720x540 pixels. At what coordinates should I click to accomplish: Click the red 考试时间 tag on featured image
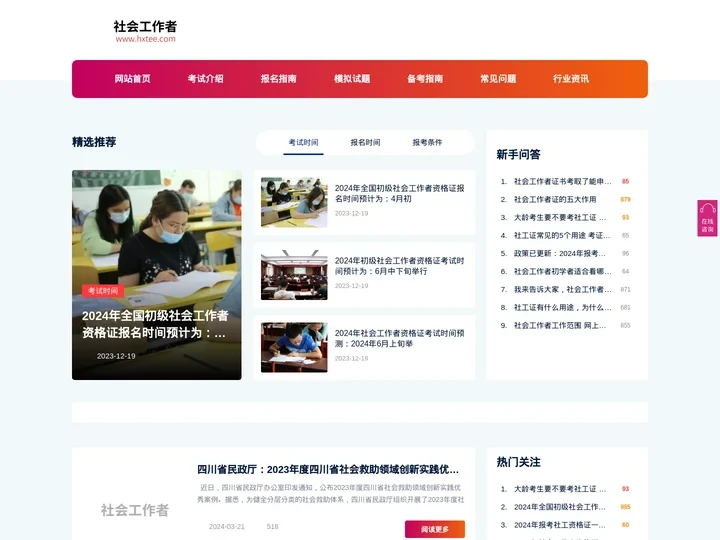(x=103, y=291)
